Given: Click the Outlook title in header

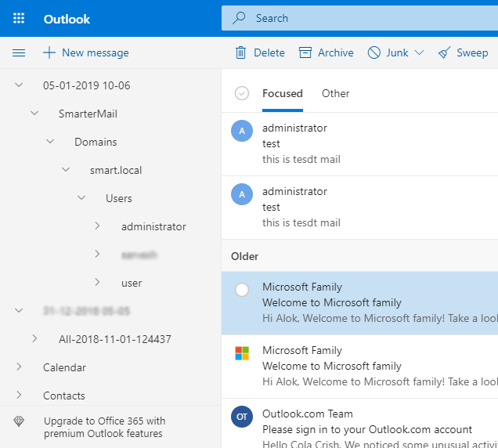Looking at the screenshot, I should click(x=67, y=20).
